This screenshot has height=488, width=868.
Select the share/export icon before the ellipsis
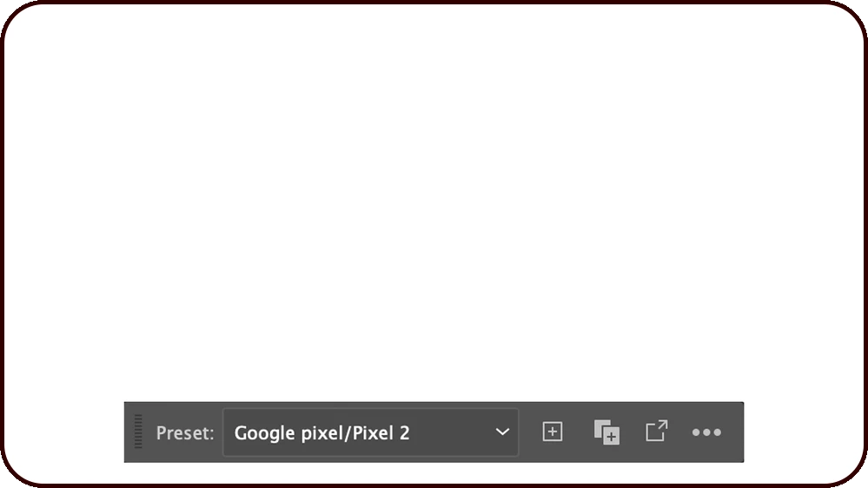pos(657,431)
